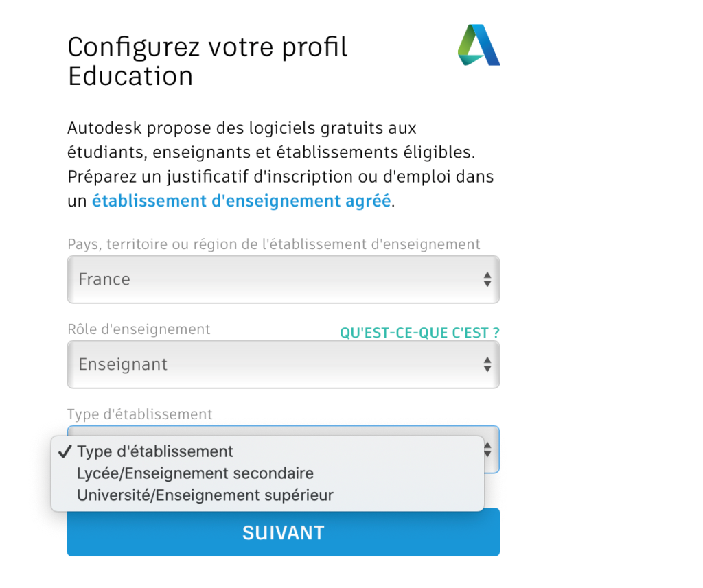This screenshot has width=703, height=588.
Task: Click the SUIVANT button
Action: 284,532
